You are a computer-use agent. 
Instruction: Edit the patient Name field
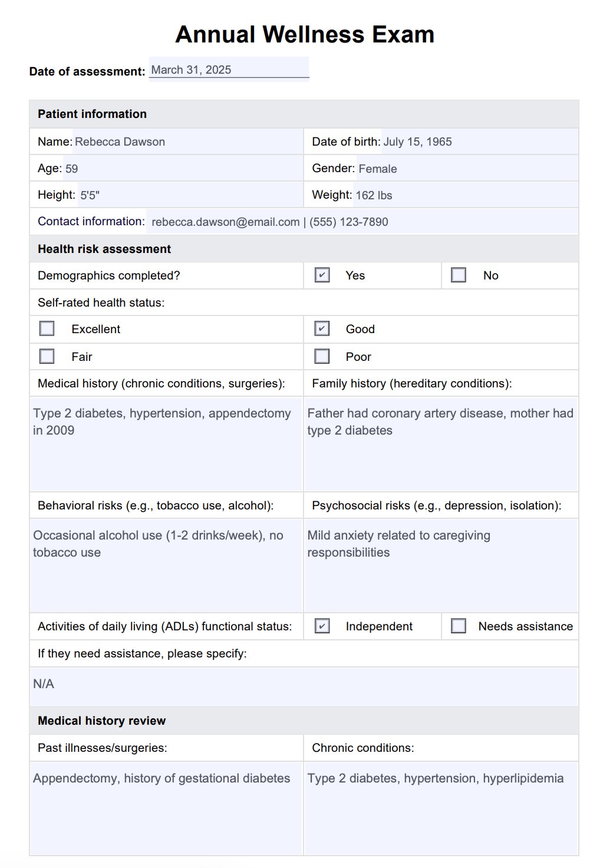pos(187,142)
